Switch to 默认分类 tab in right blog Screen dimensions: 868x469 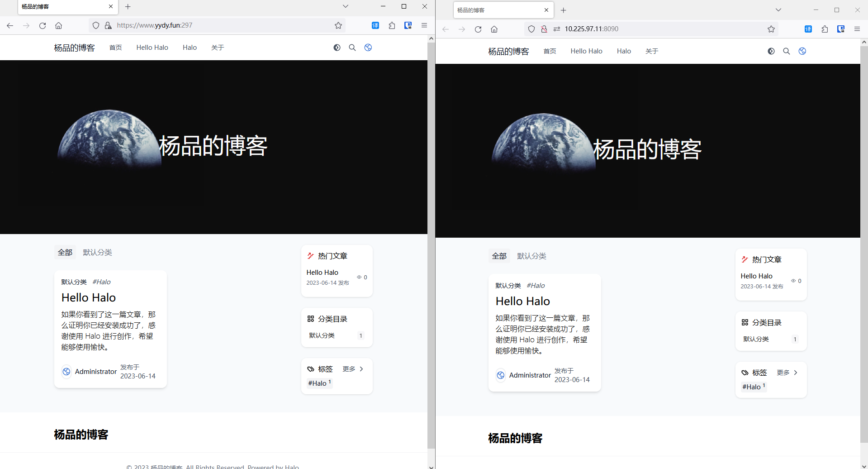532,256
